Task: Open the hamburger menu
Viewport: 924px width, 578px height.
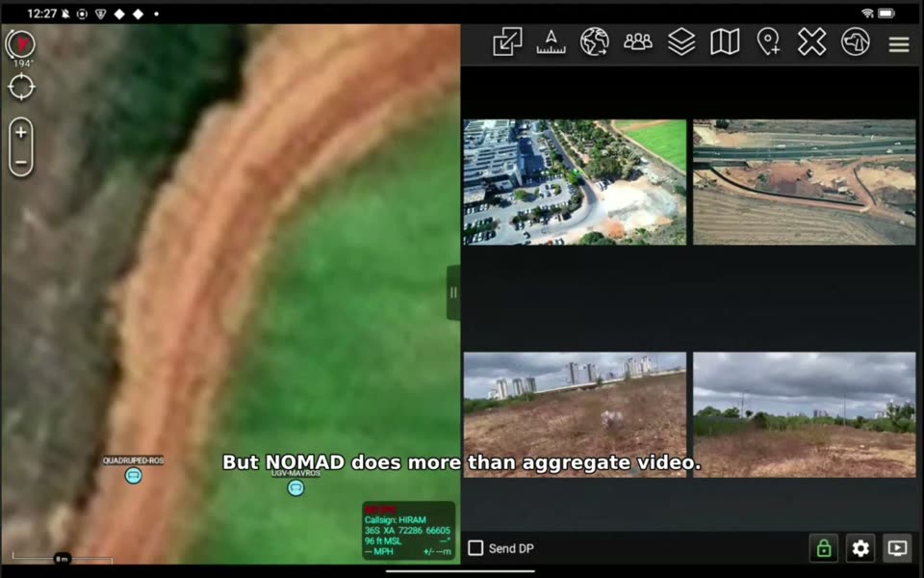Action: tap(899, 44)
